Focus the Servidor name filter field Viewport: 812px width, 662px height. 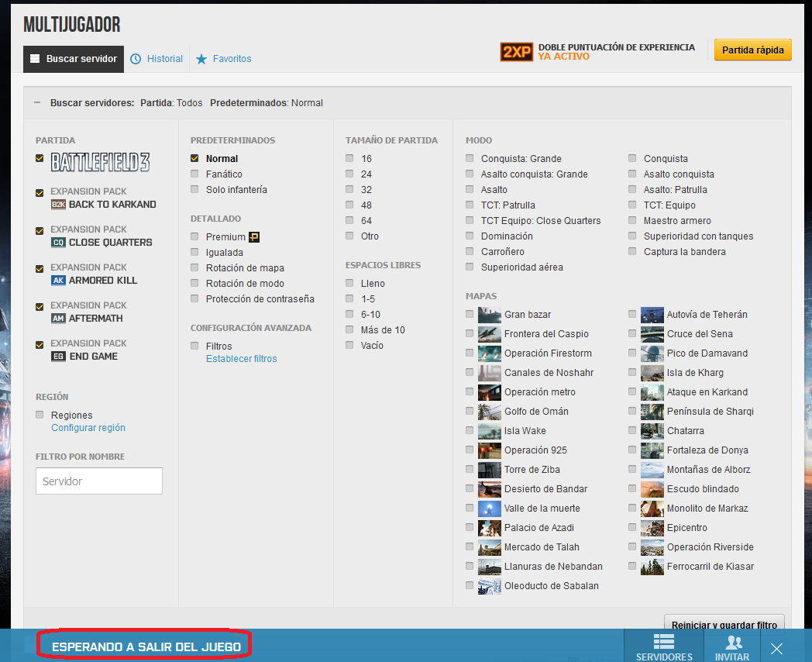pyautogui.click(x=99, y=481)
